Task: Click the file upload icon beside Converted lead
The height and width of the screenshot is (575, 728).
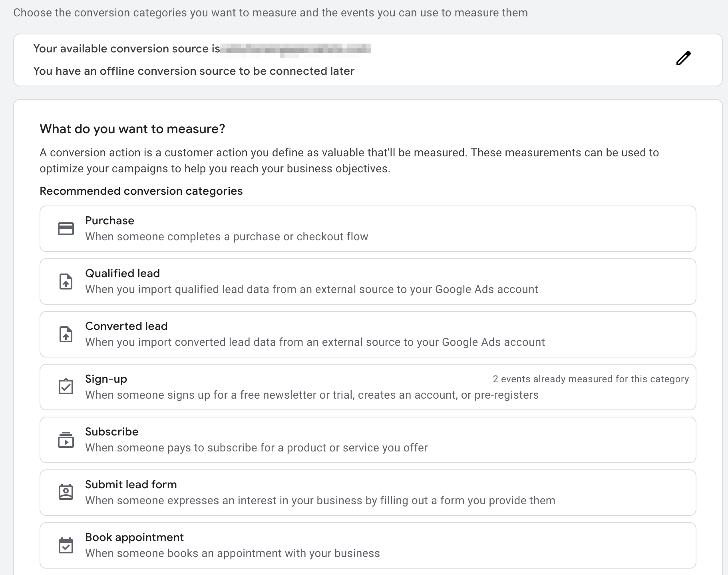Action: point(66,334)
